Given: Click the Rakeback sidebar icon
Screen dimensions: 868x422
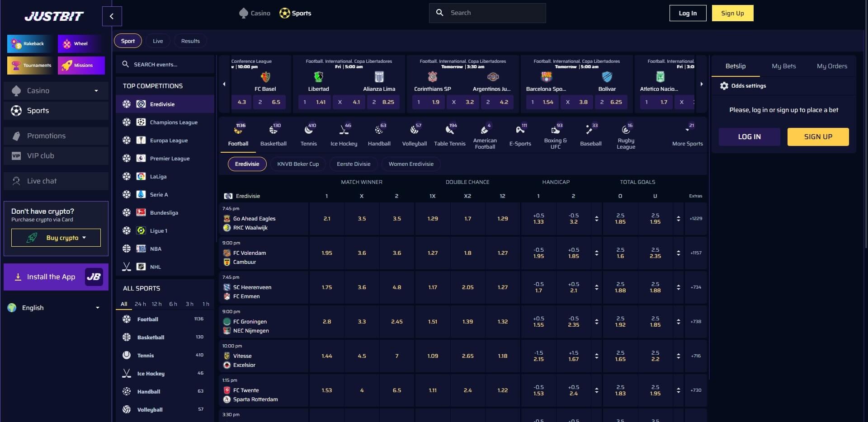Looking at the screenshot, I should click(x=16, y=43).
